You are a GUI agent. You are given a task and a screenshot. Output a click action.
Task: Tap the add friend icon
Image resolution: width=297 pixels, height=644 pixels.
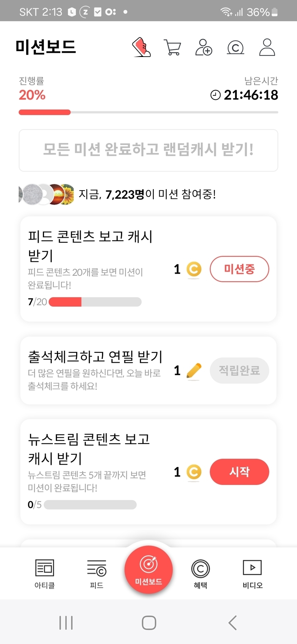pyautogui.click(x=204, y=47)
